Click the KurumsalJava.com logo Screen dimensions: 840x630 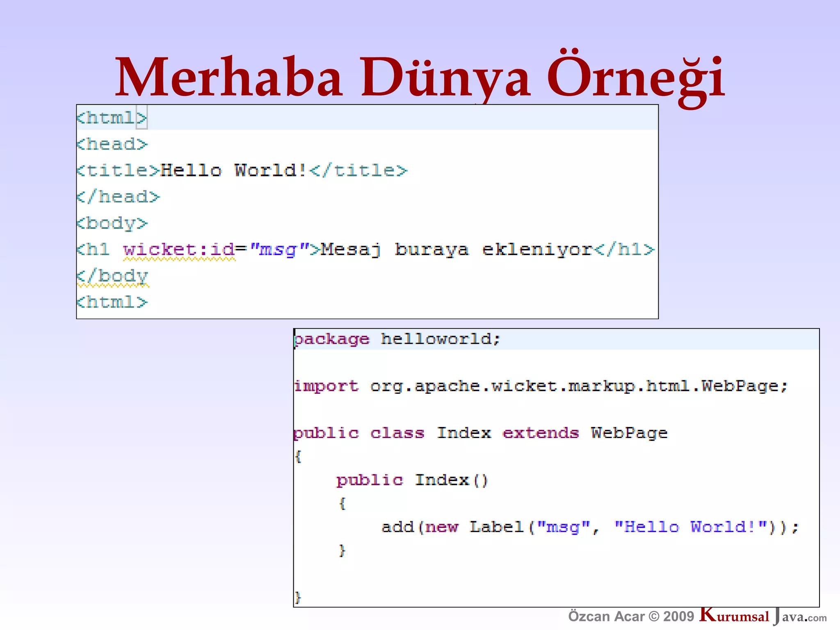click(x=763, y=616)
